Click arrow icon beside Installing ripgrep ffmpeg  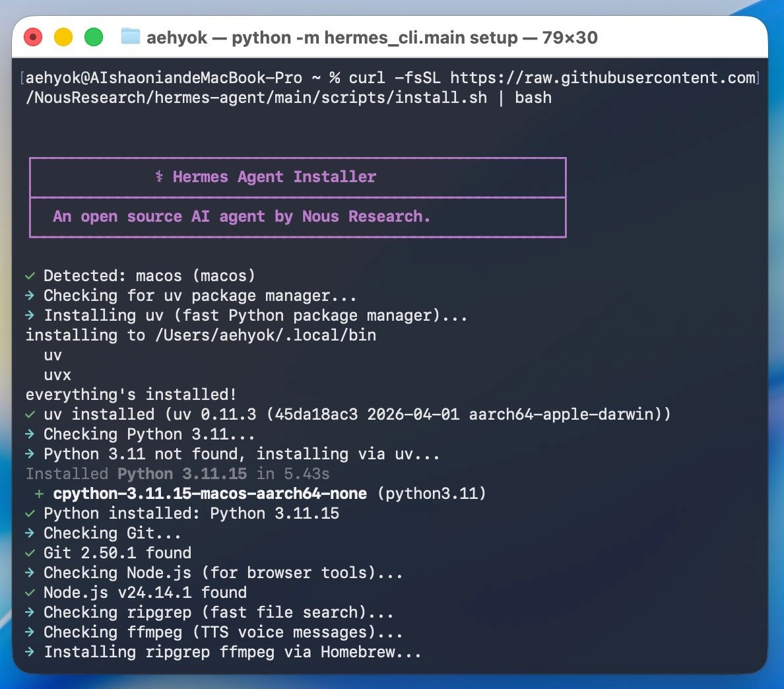(30, 652)
